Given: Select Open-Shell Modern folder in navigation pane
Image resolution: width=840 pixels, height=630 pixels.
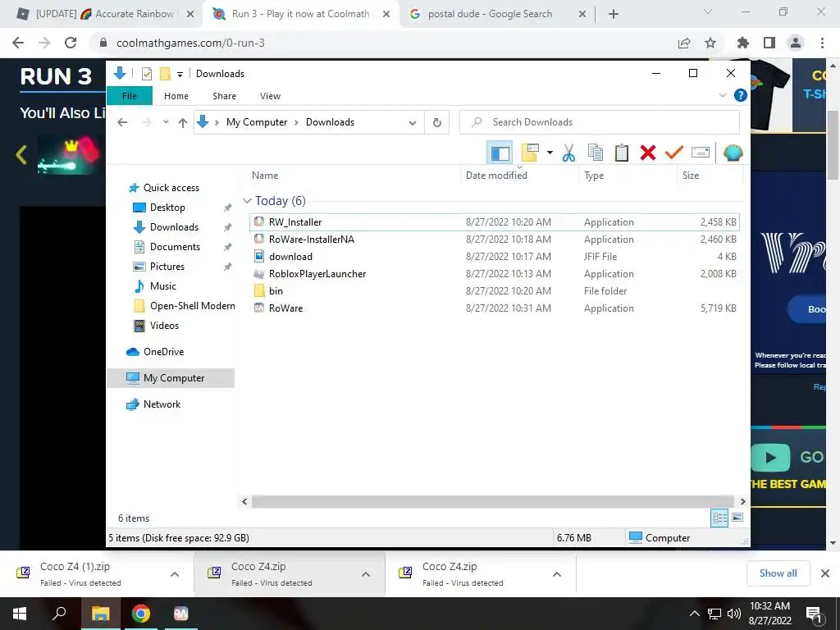Looking at the screenshot, I should (x=192, y=306).
